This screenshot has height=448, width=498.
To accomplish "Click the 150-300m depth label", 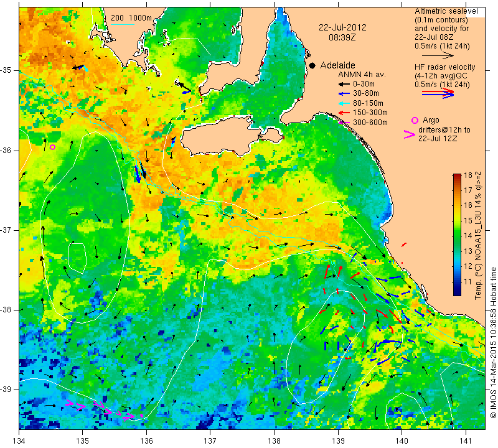I will click(x=370, y=113).
